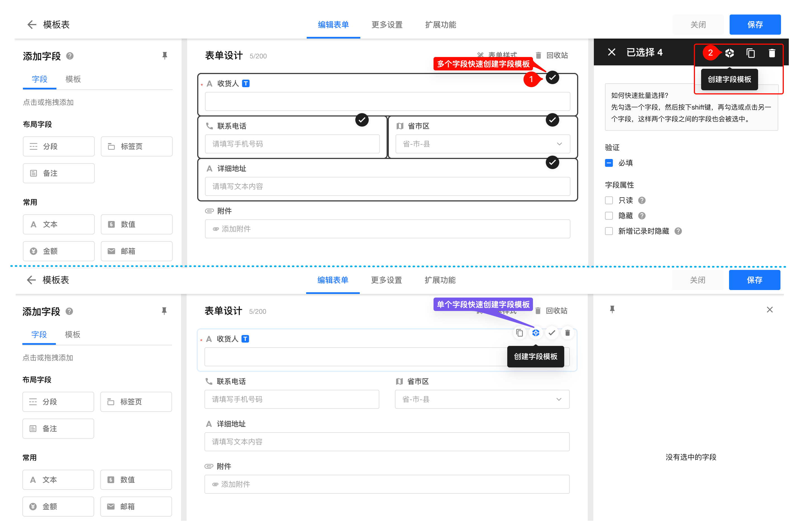Add 文本 field in top panel

click(x=59, y=224)
